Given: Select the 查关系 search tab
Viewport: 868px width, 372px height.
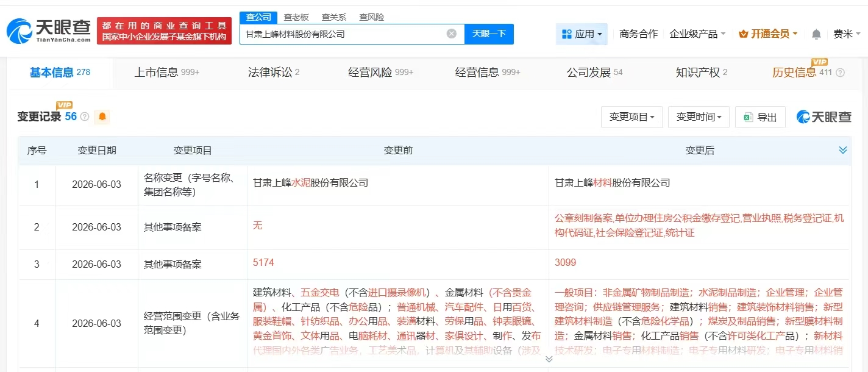Looking at the screenshot, I should pos(333,17).
